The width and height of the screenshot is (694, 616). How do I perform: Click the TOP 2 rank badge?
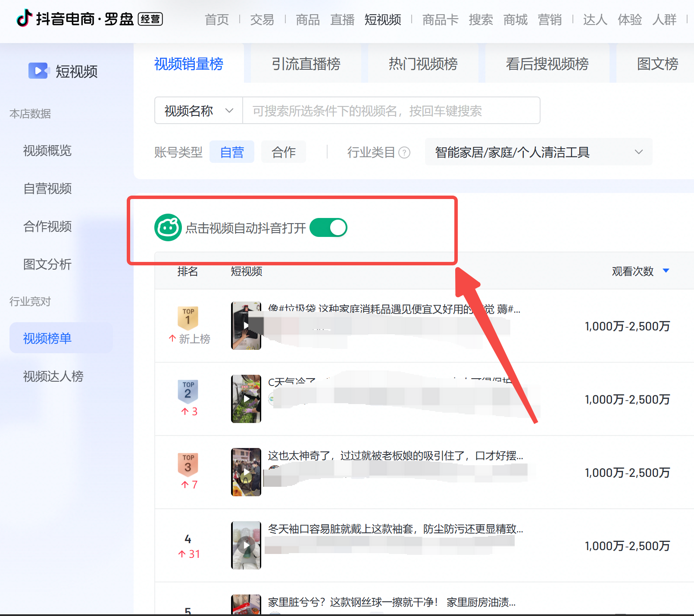point(188,391)
